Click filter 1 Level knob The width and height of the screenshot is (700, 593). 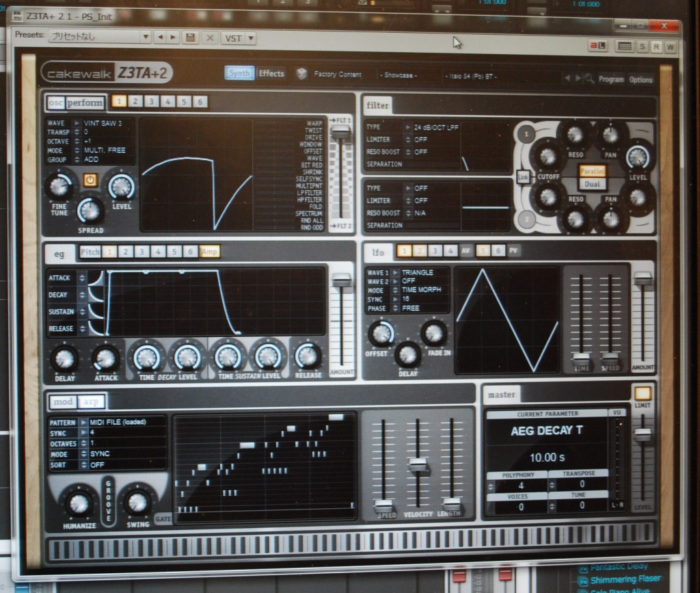(x=638, y=157)
